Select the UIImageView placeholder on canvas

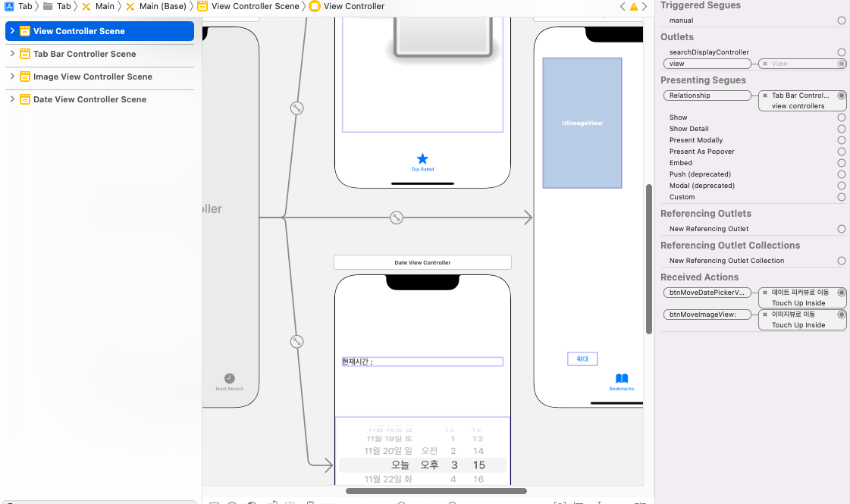point(582,123)
